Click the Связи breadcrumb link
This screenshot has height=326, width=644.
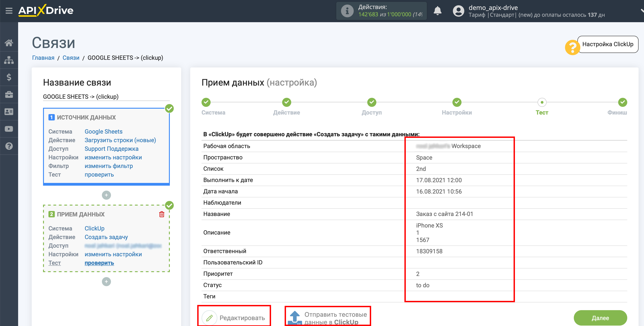71,58
